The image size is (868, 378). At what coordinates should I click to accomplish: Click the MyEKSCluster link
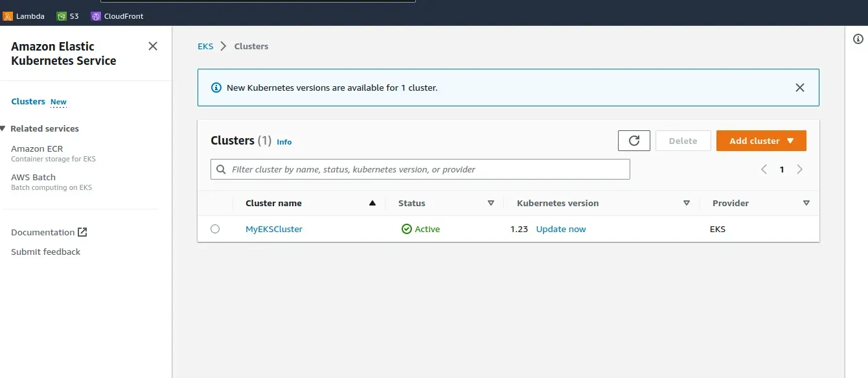point(273,229)
